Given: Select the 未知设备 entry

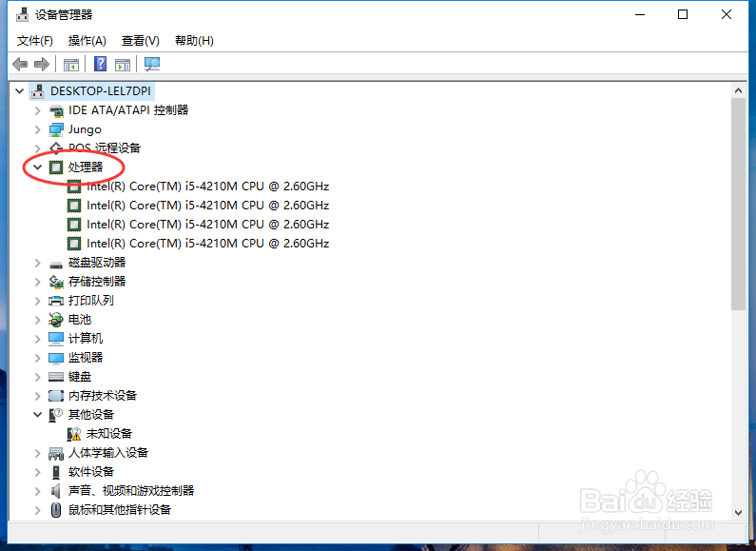Looking at the screenshot, I should (x=109, y=434).
